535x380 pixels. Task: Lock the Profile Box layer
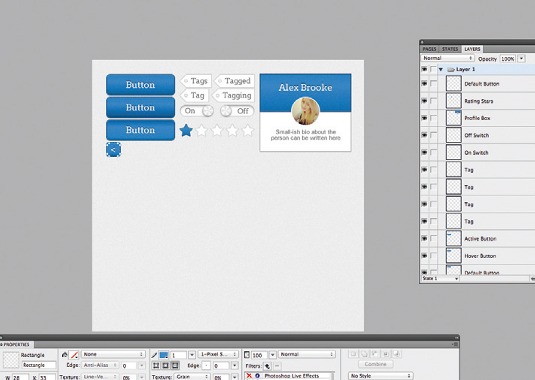(433, 118)
